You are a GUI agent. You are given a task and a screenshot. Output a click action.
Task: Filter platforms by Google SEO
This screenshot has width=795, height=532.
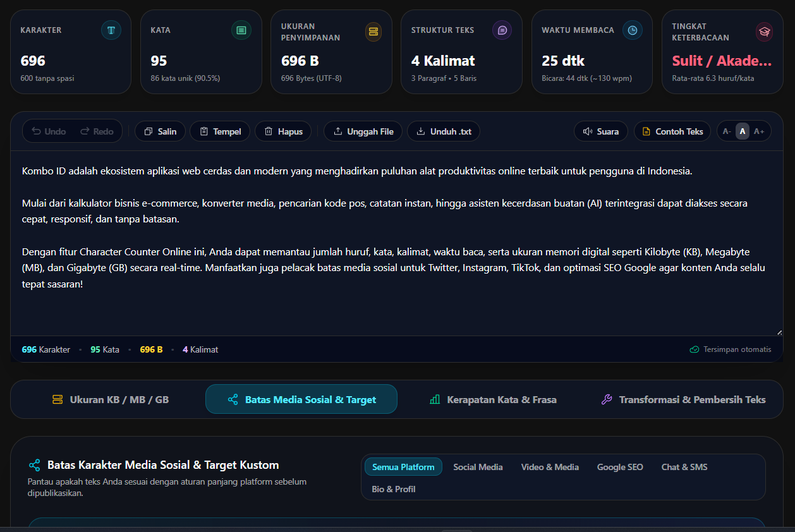pos(620,467)
